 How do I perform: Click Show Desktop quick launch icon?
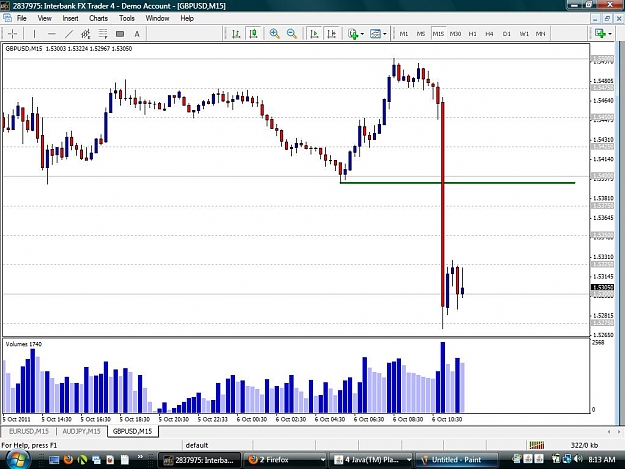click(54, 460)
